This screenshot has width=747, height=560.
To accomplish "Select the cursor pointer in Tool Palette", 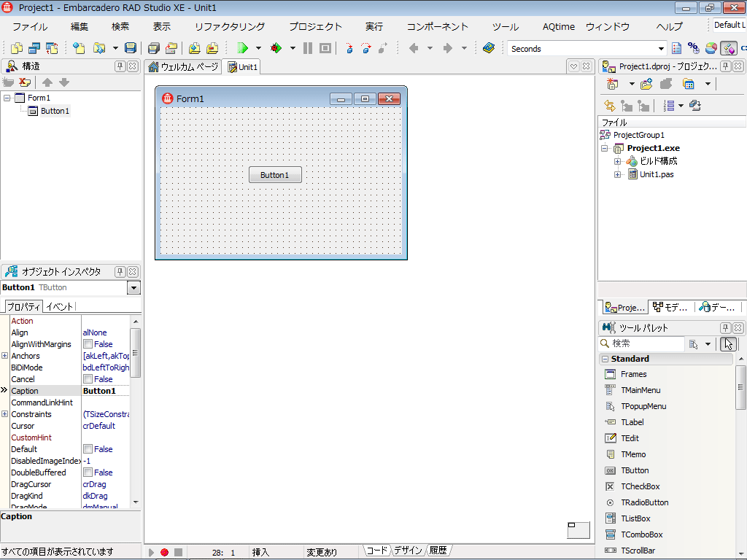I will pos(729,344).
